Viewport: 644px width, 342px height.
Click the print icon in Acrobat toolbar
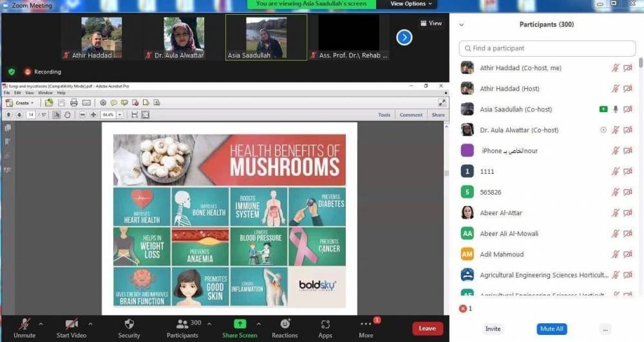(x=73, y=102)
